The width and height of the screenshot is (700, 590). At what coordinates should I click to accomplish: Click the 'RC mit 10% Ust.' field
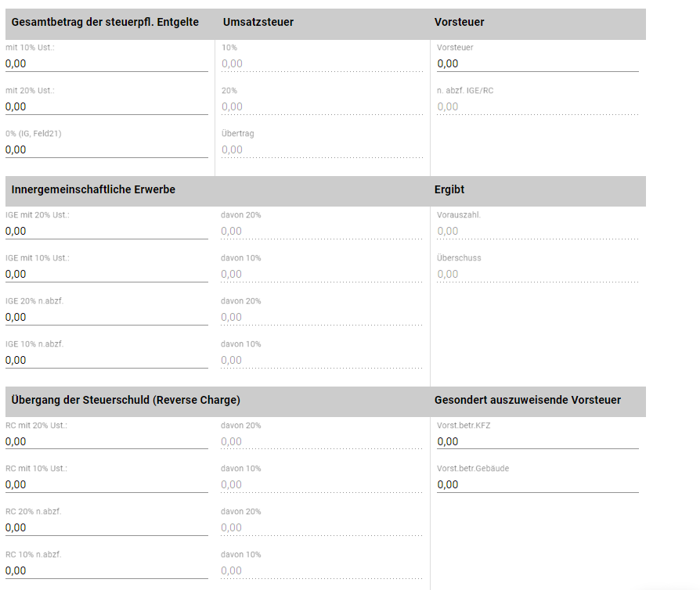tap(106, 484)
